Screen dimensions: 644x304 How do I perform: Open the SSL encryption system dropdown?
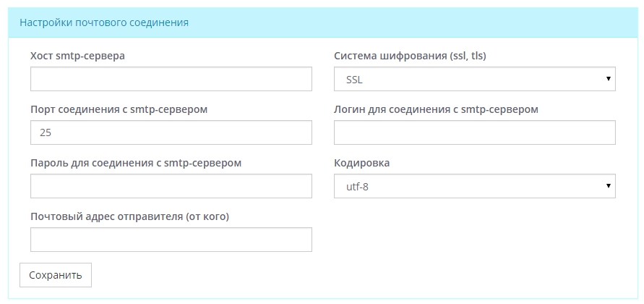coord(474,79)
